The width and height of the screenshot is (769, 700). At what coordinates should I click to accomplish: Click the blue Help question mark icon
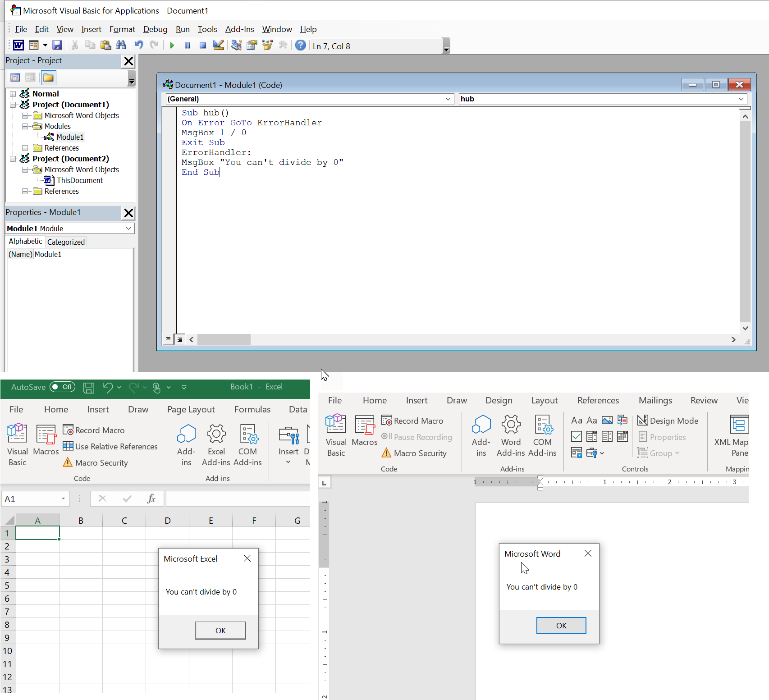[301, 45]
